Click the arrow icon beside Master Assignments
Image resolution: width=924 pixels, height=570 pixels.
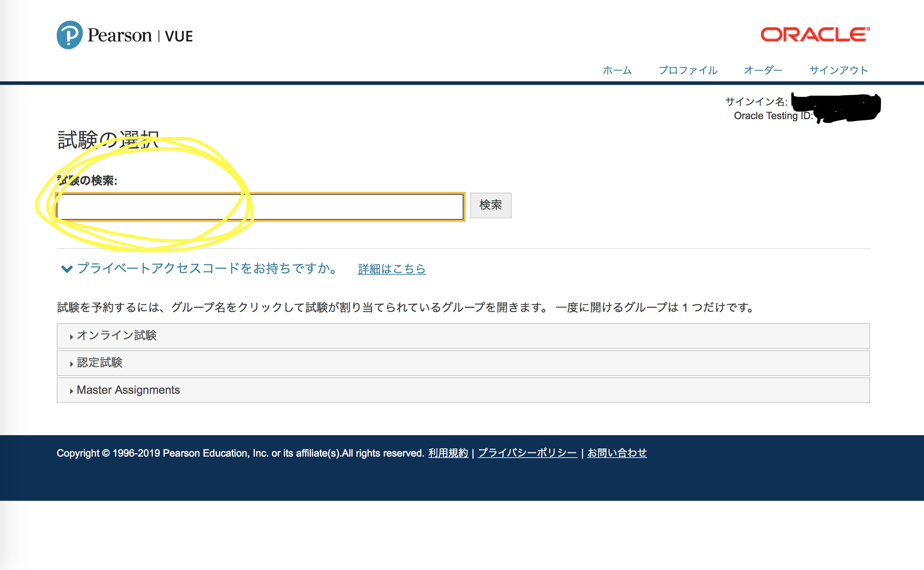(x=72, y=391)
